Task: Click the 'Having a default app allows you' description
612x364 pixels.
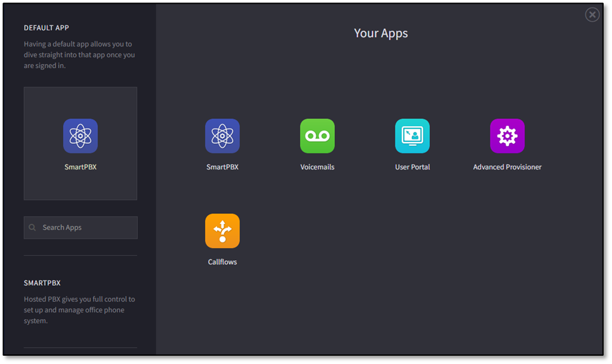Action: tap(80, 55)
